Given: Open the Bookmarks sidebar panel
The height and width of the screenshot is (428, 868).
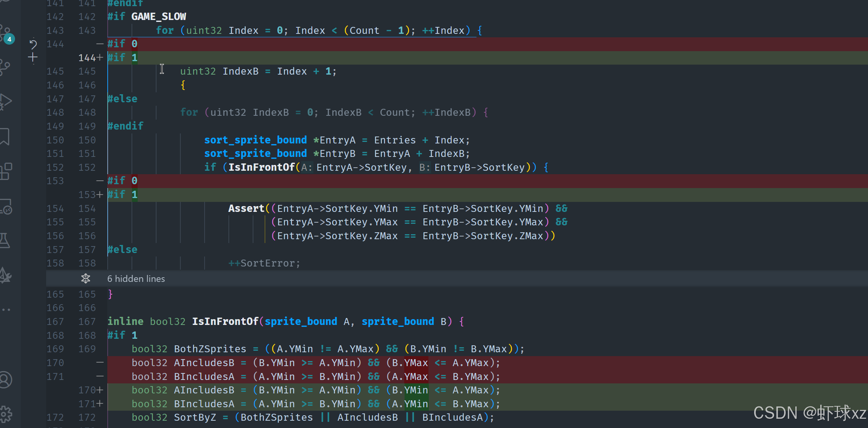Looking at the screenshot, I should 5,137.
